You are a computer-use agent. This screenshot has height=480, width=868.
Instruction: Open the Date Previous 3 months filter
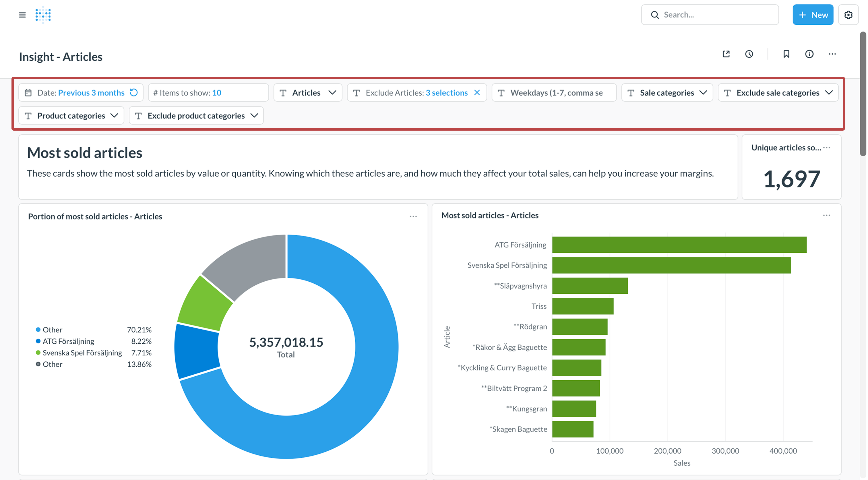81,93
